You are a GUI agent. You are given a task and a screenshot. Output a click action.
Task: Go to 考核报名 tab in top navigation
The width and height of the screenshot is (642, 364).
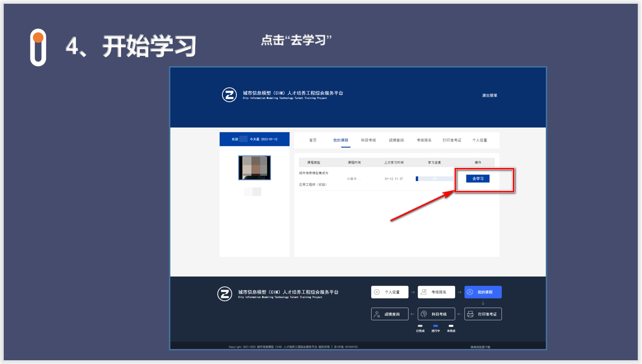(x=424, y=140)
